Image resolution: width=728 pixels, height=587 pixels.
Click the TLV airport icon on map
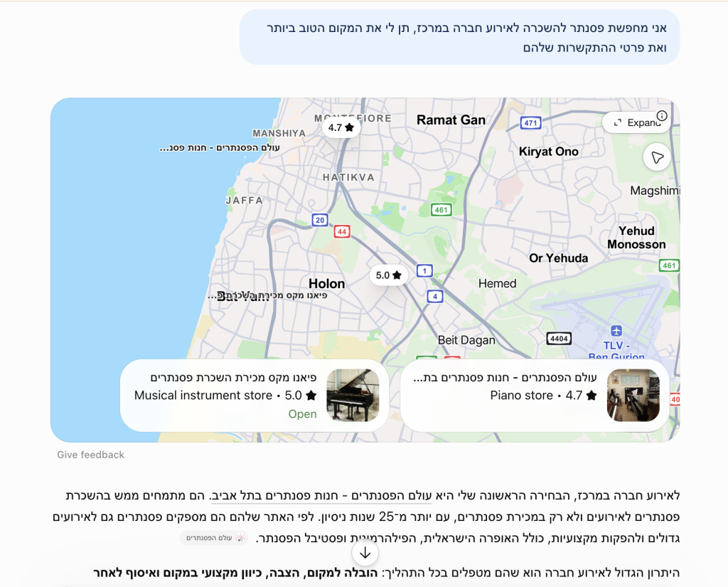coord(616,331)
